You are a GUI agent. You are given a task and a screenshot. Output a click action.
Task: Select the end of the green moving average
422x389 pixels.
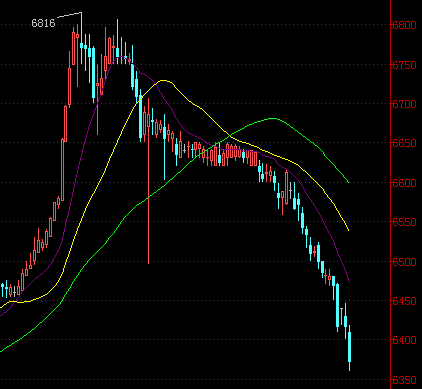coord(348,182)
